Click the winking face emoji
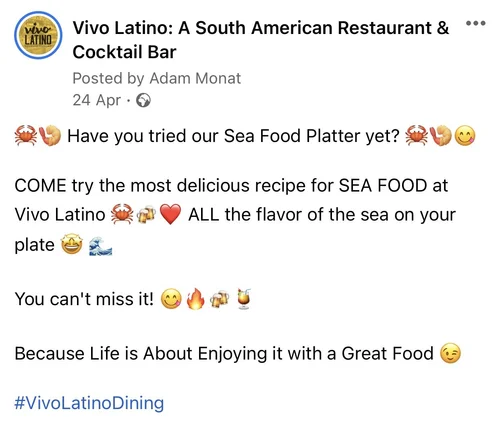500x427 pixels. pyautogui.click(x=451, y=354)
